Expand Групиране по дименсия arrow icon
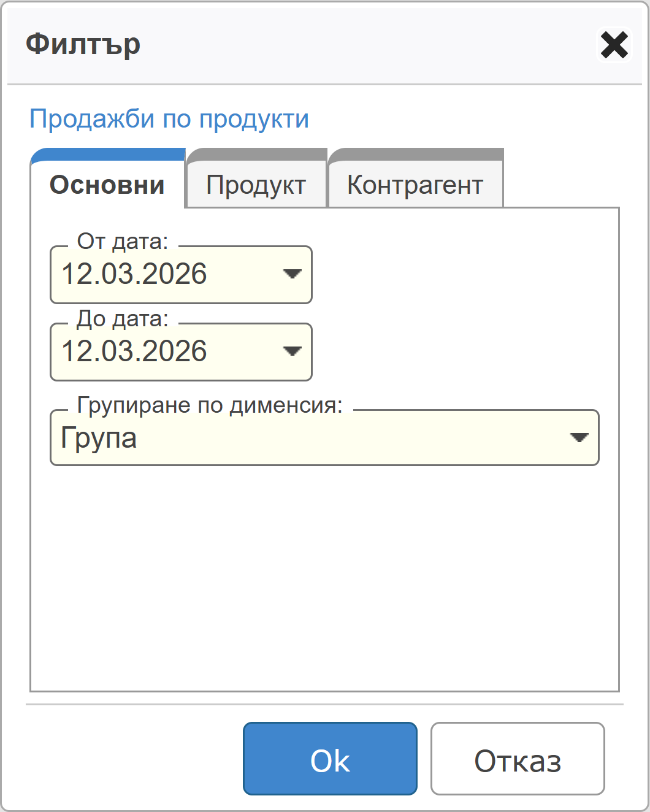 579,438
